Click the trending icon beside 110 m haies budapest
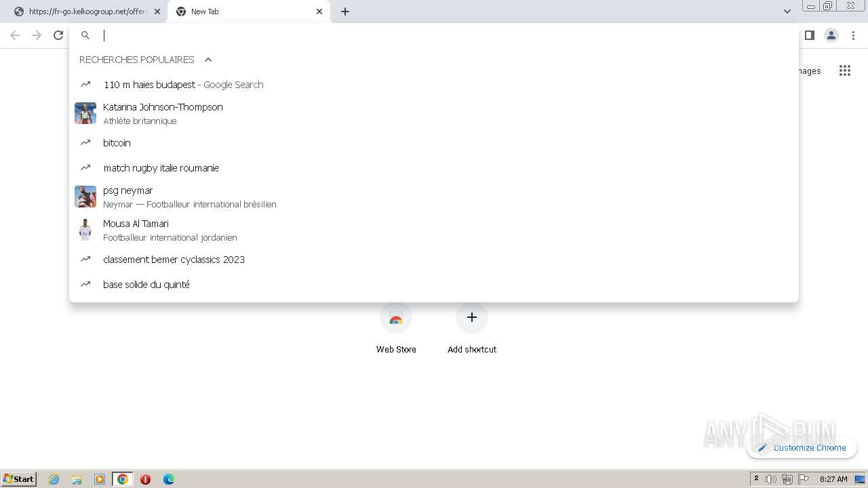 point(85,85)
